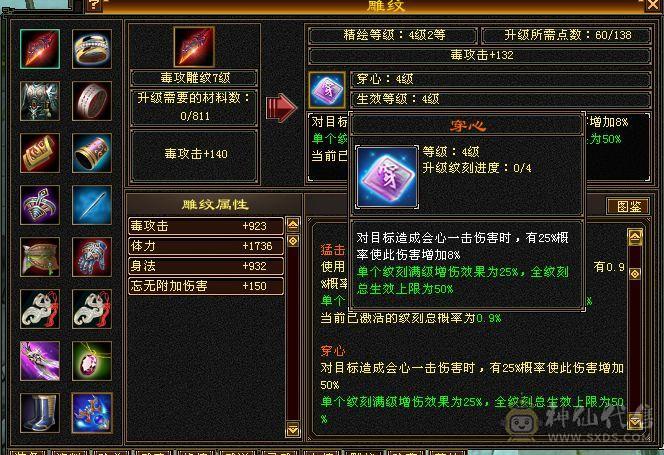Select the silver gauntlet gloves slot
The image size is (664, 455).
tap(92, 257)
